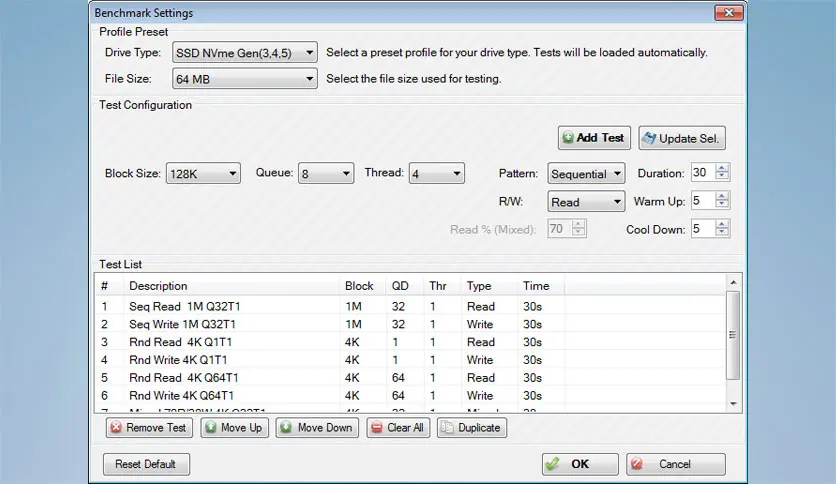
Task: Decrease the Warm Up value
Action: pyautogui.click(x=722, y=205)
